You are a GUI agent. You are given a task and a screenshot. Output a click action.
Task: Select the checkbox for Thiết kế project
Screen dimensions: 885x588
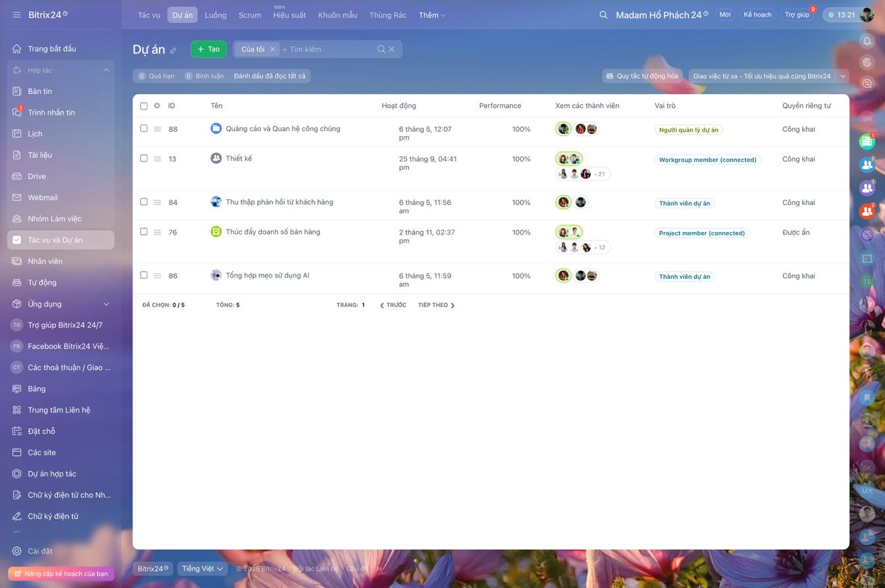pos(144,158)
